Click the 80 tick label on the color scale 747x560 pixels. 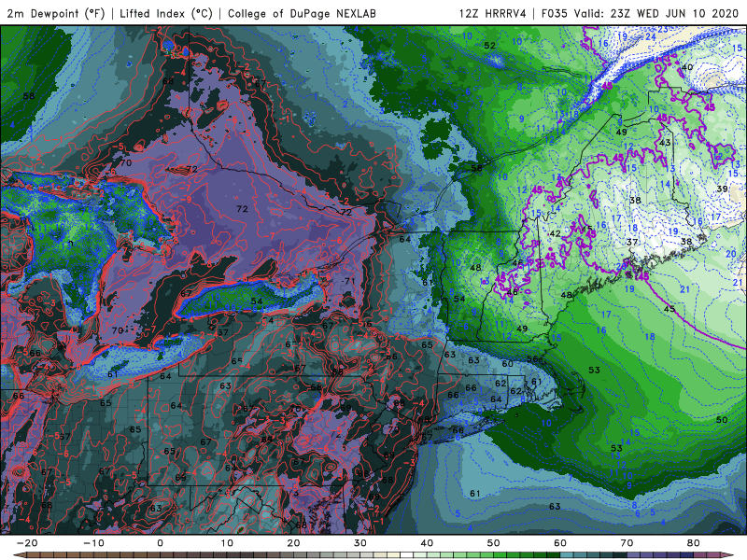tap(694, 542)
